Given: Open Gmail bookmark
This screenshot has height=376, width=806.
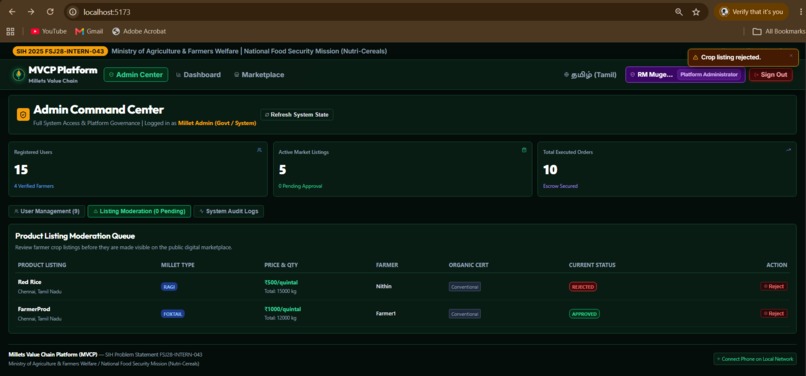Looking at the screenshot, I should point(89,31).
